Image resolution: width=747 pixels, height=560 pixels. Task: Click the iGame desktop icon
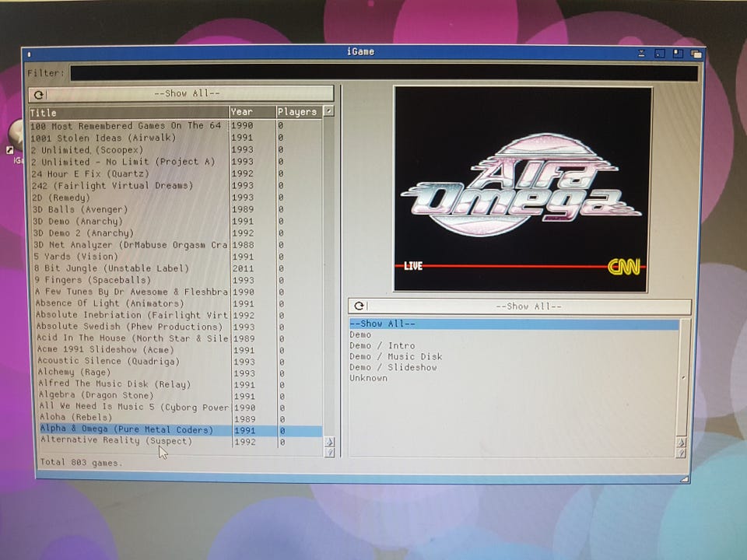click(x=16, y=141)
